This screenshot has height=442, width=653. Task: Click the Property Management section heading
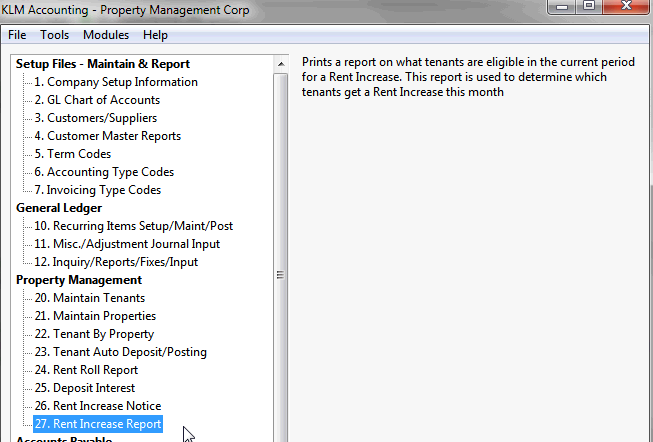pos(79,280)
